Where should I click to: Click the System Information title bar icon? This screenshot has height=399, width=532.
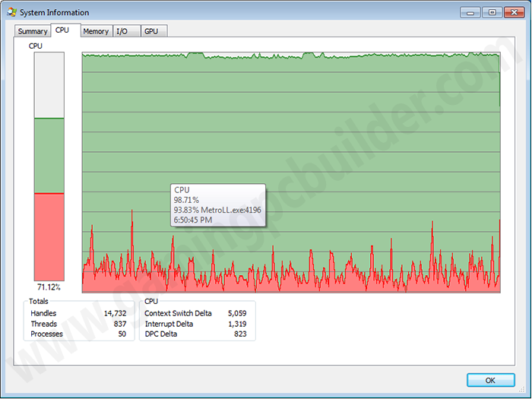[x=12, y=13]
